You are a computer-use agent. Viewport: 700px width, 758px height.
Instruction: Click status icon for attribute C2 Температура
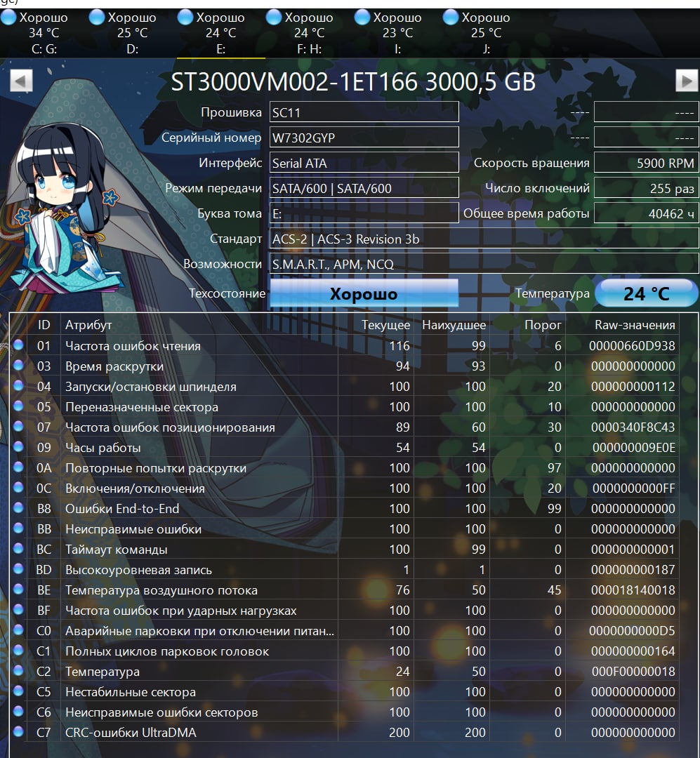(x=18, y=670)
